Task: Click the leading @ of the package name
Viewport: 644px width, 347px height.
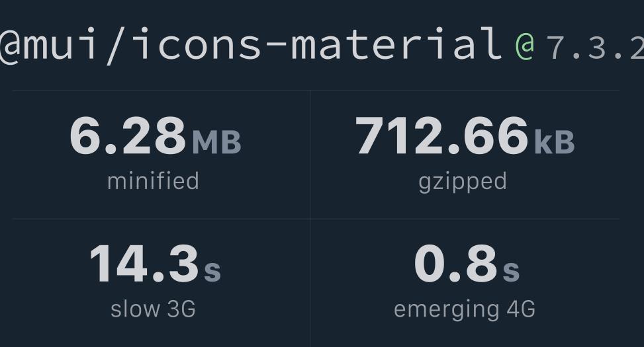Action: pos(11,46)
